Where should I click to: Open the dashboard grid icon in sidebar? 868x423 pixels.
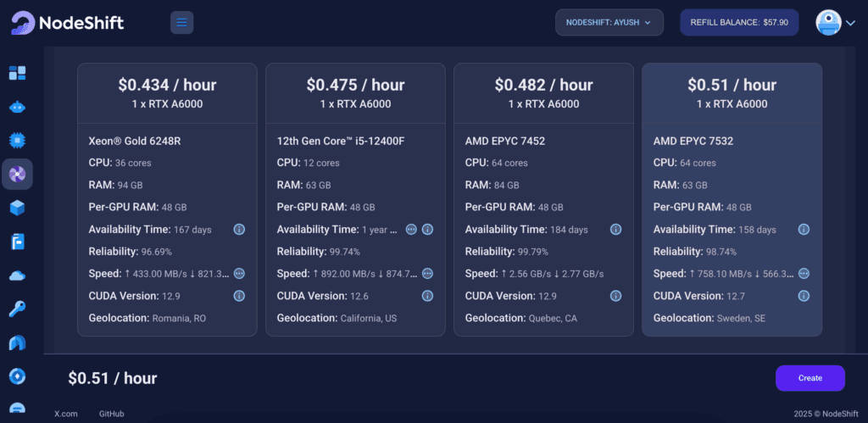(x=17, y=73)
